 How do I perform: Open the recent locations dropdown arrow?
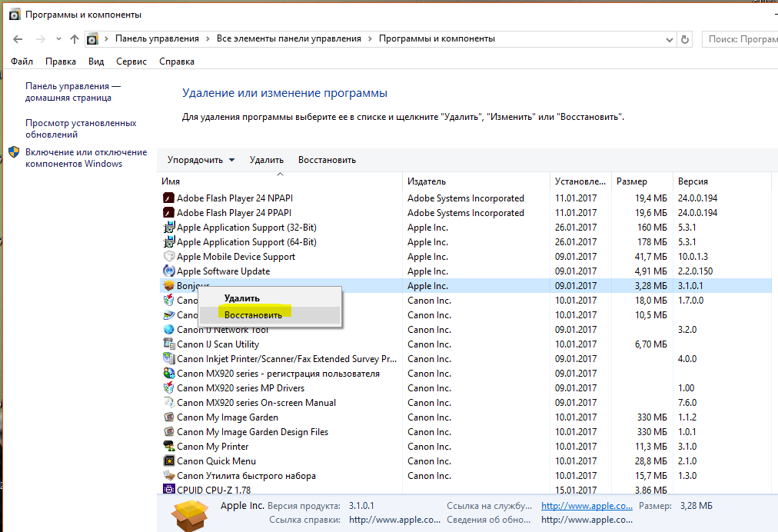click(58, 38)
